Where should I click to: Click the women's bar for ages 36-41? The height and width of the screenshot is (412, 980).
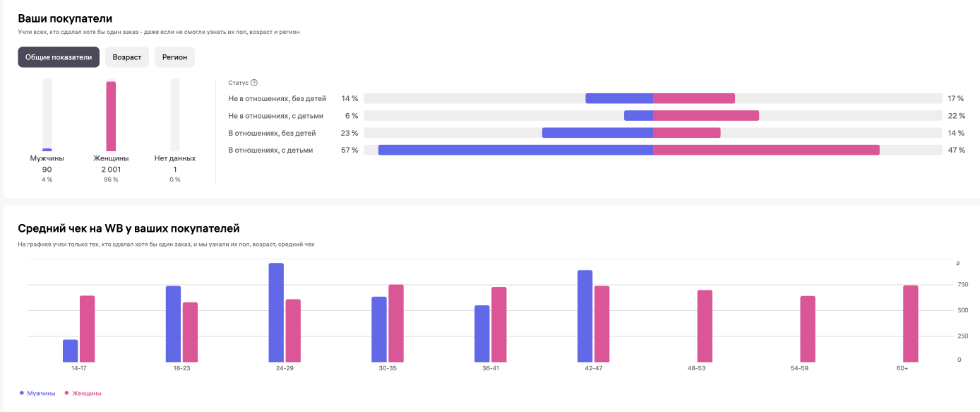point(499,324)
